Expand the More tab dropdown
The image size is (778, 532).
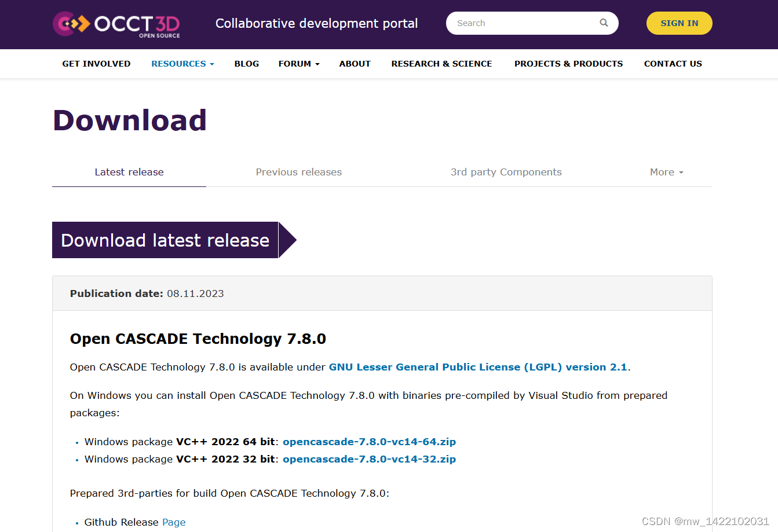(666, 172)
